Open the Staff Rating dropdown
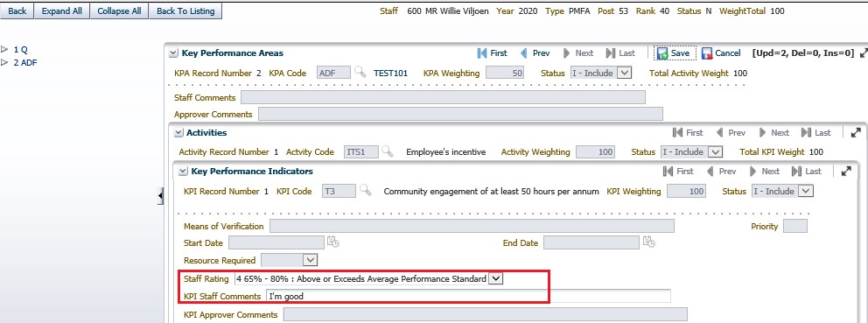The image size is (868, 323). (x=496, y=279)
